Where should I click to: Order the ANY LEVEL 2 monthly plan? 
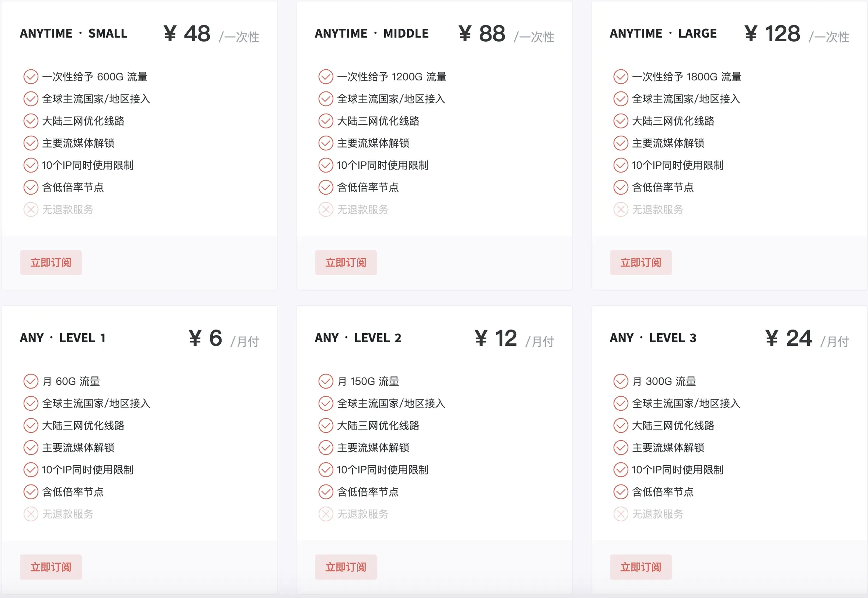click(346, 567)
